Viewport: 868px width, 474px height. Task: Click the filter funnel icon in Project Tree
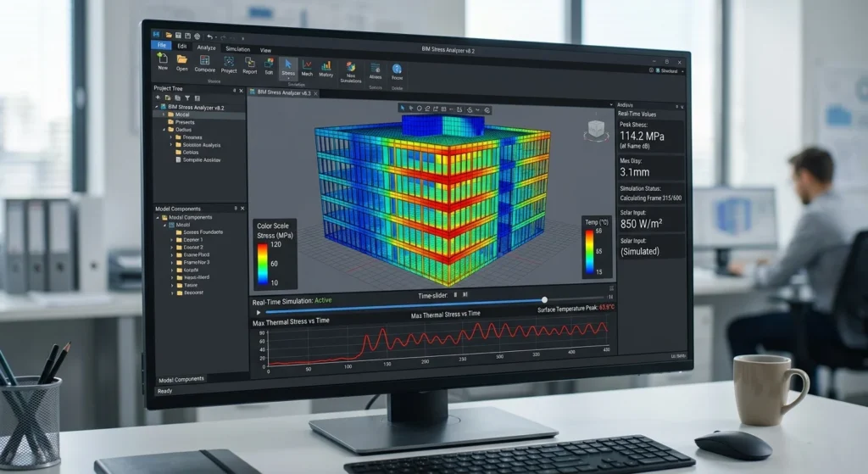click(x=187, y=98)
